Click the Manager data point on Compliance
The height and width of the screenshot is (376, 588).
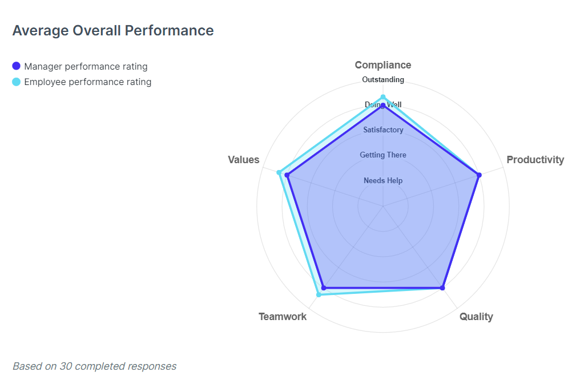coord(383,106)
